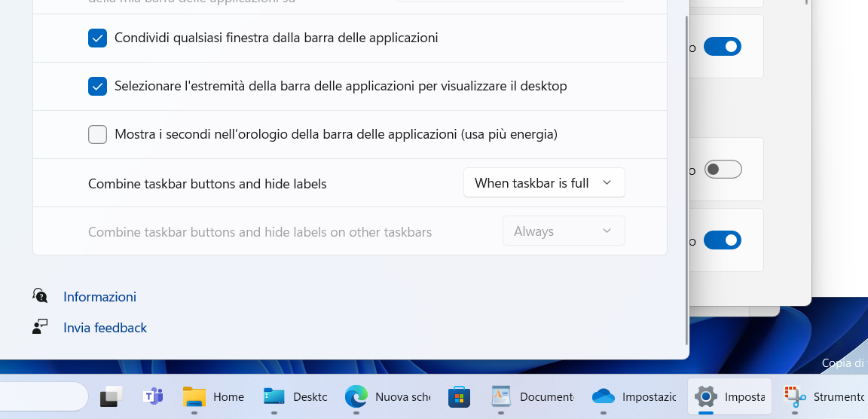This screenshot has width=868, height=419.
Task: Click the Informazioni help icon
Action: (x=40, y=296)
